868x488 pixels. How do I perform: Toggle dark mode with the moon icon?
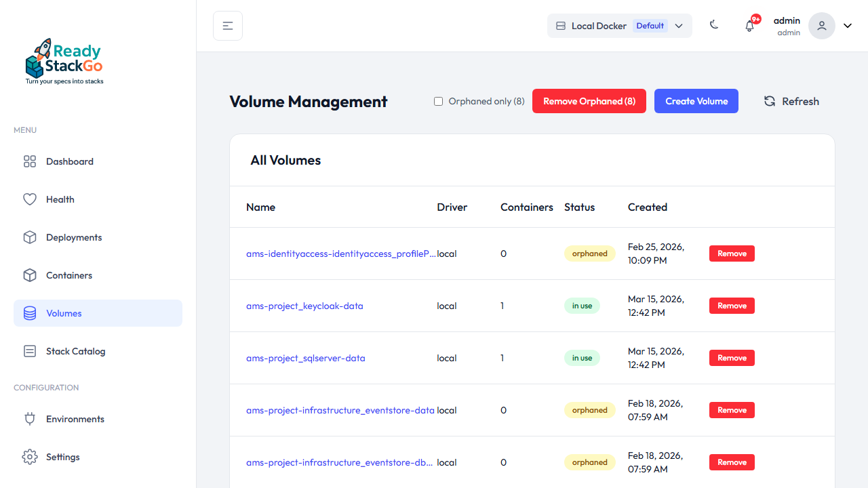tap(713, 24)
